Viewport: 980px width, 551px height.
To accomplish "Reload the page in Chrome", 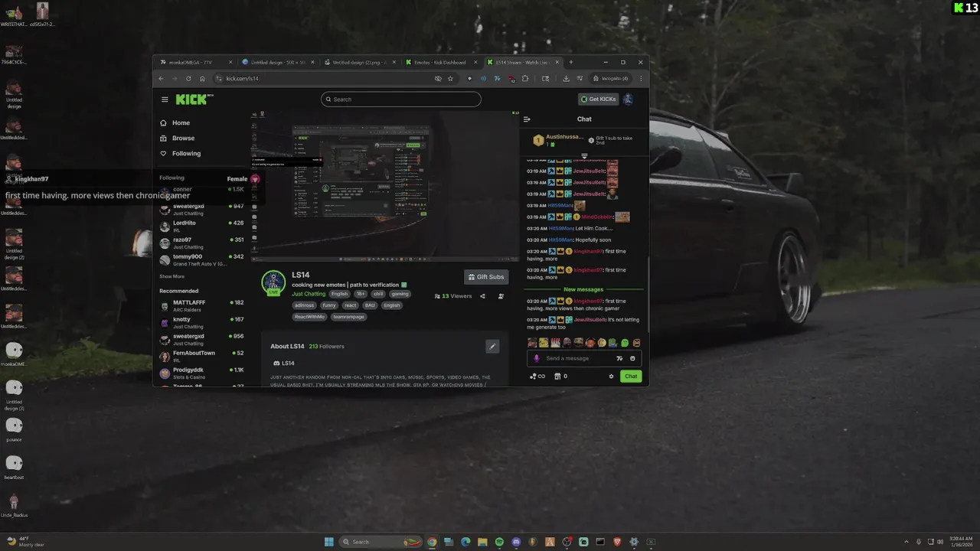I will [x=188, y=78].
